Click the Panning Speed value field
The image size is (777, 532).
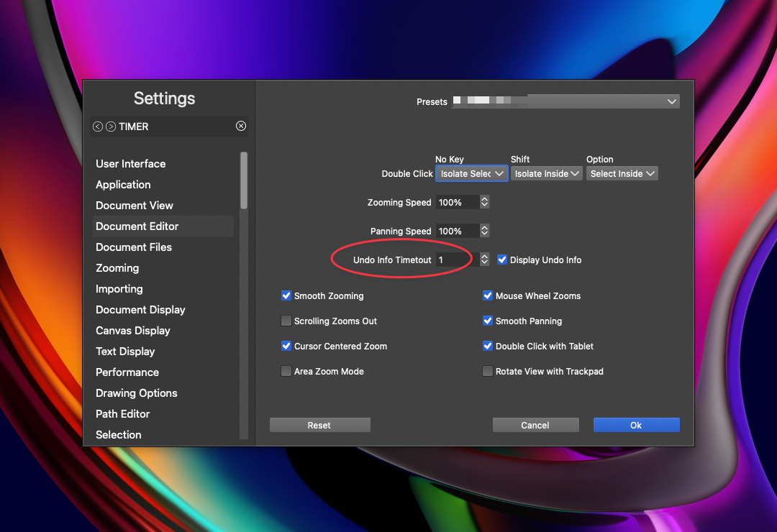458,231
